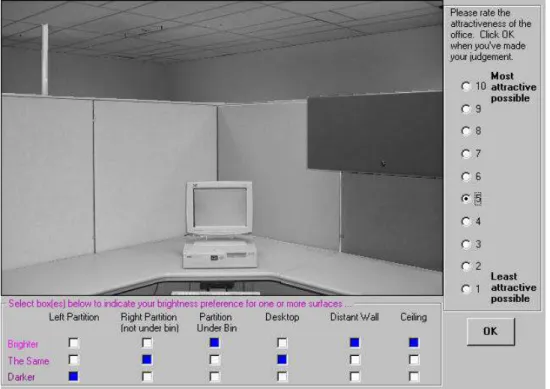550x389 pixels.
Task: Select attractiveness rating 3
Action: pyautogui.click(x=466, y=244)
